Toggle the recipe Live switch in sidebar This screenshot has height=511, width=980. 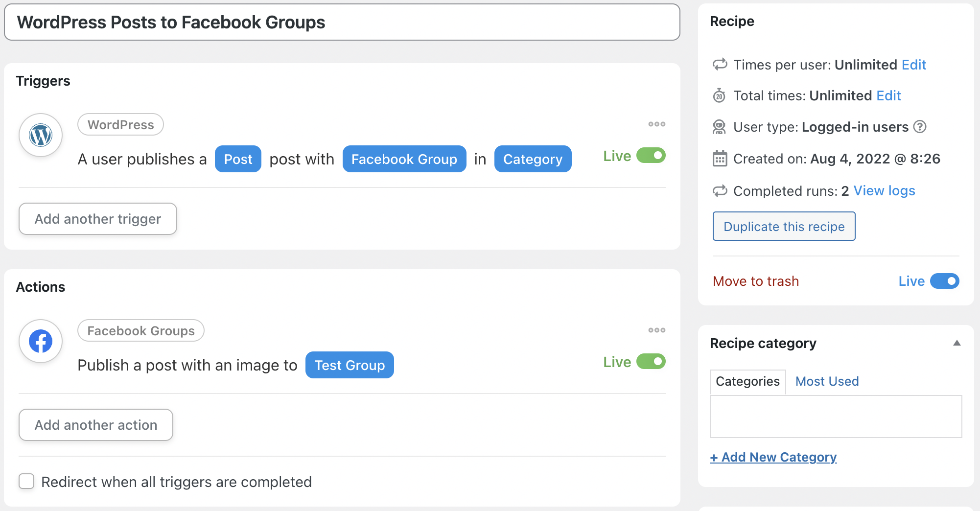[x=944, y=281]
